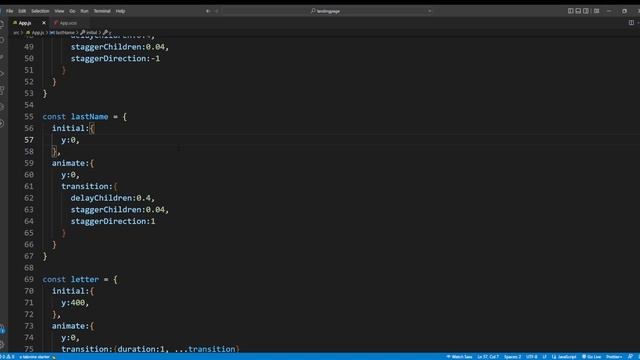
Task: Start server with Go Live
Action: click(591, 357)
